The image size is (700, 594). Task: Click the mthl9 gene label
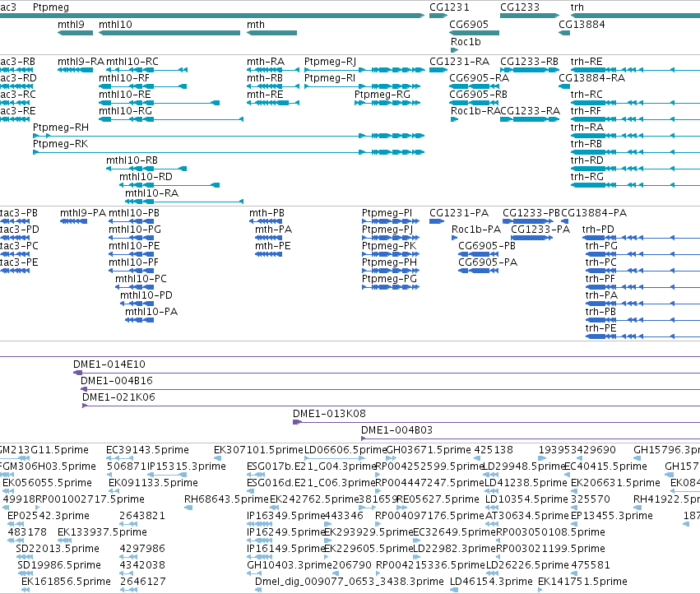click(x=71, y=25)
